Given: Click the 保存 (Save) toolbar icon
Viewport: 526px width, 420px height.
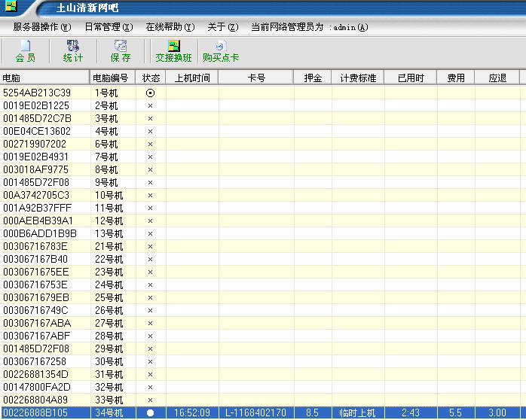Looking at the screenshot, I should click(121, 51).
